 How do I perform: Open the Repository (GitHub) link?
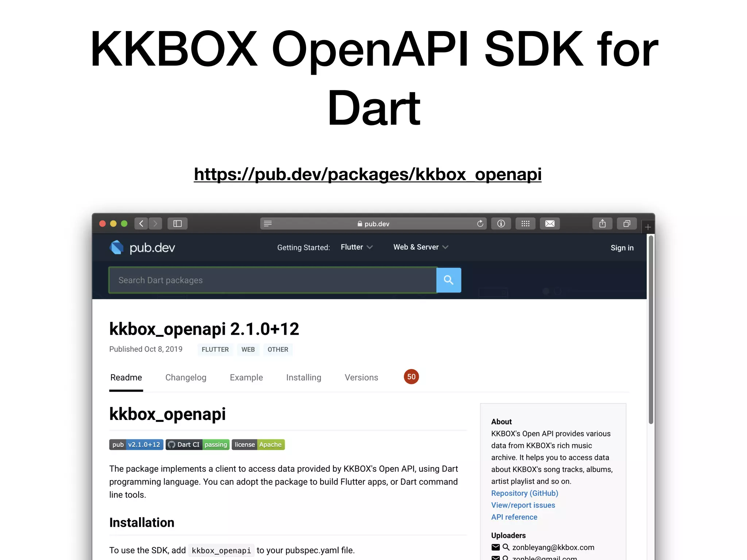[x=525, y=493]
